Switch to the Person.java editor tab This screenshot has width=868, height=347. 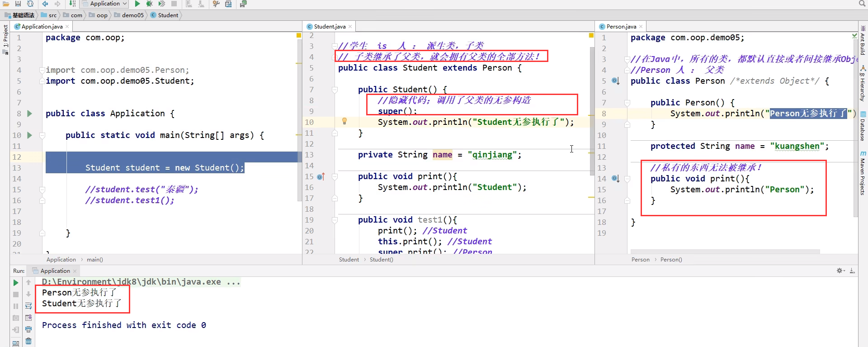[621, 27]
